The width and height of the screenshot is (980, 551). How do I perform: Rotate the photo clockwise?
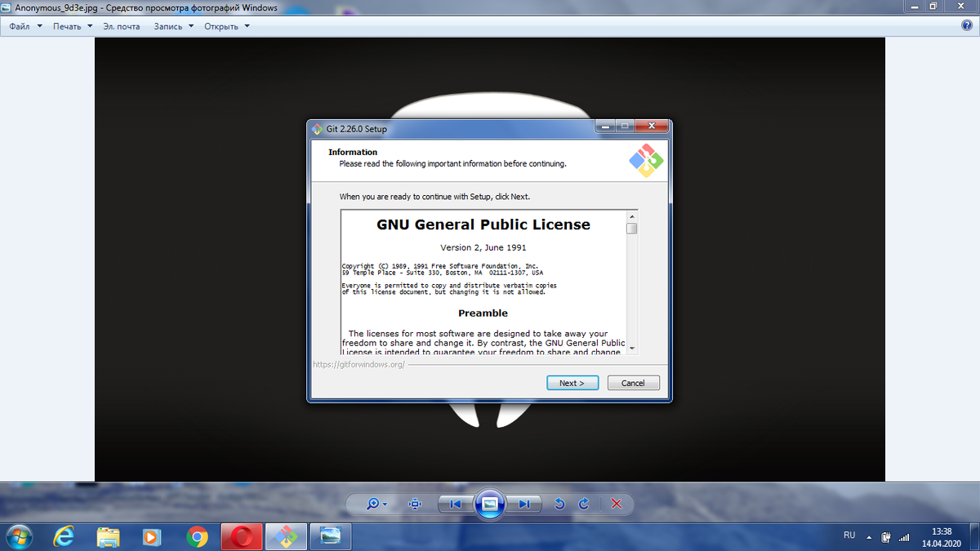584,504
